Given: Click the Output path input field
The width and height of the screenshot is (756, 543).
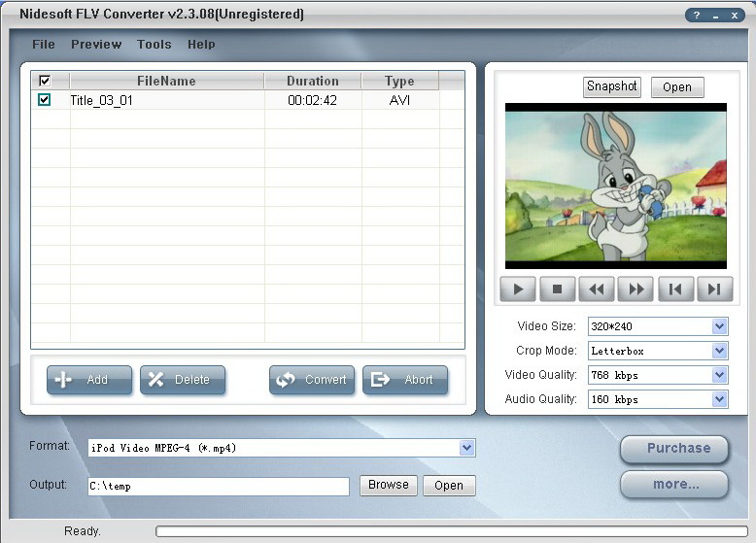Looking at the screenshot, I should pos(219,486).
